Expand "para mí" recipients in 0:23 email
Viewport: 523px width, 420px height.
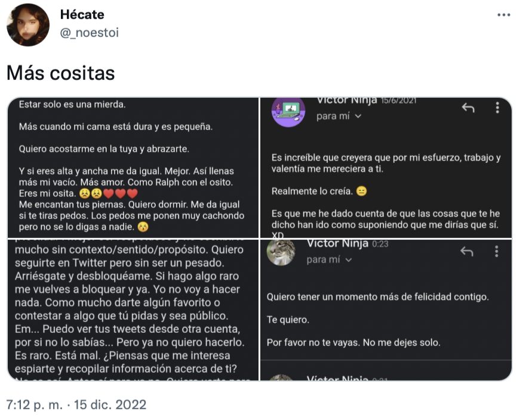point(330,260)
